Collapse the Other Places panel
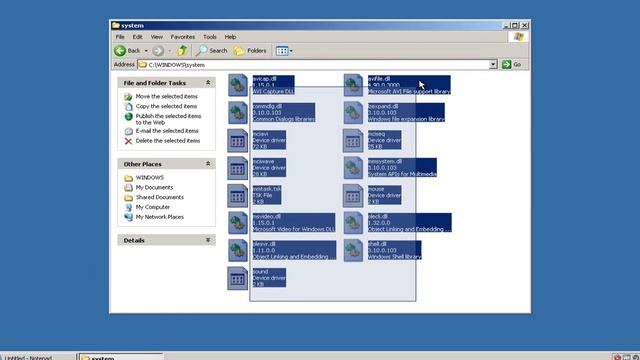The width and height of the screenshot is (640, 360). click(208, 164)
